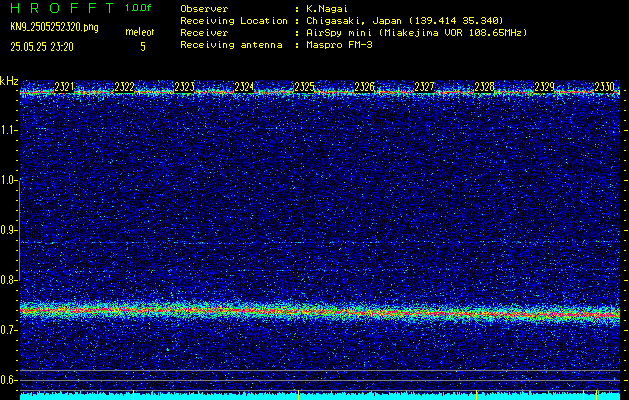Click the kHz axis unit label
This screenshot has width=629, height=400.
point(9,81)
